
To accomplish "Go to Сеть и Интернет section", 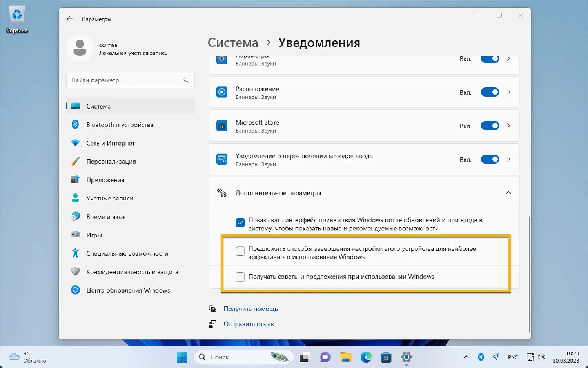I will [x=131, y=143].
